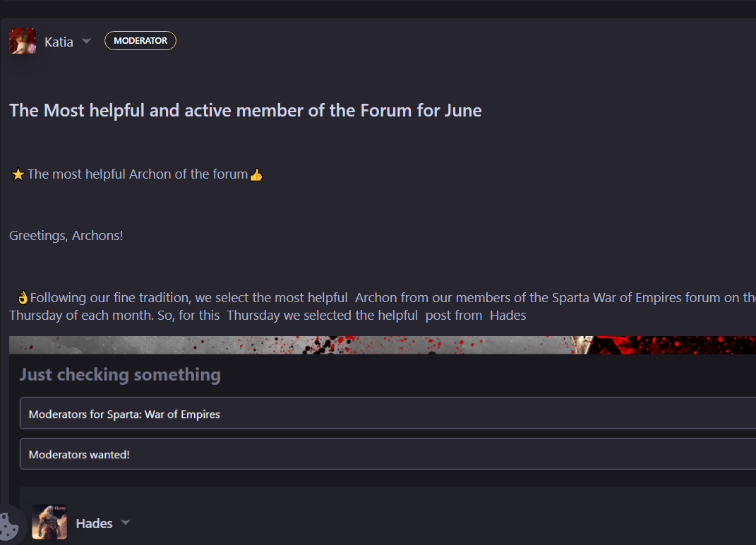Click the OK hand emoji
Viewport: 756px width, 545px height.
(x=23, y=298)
